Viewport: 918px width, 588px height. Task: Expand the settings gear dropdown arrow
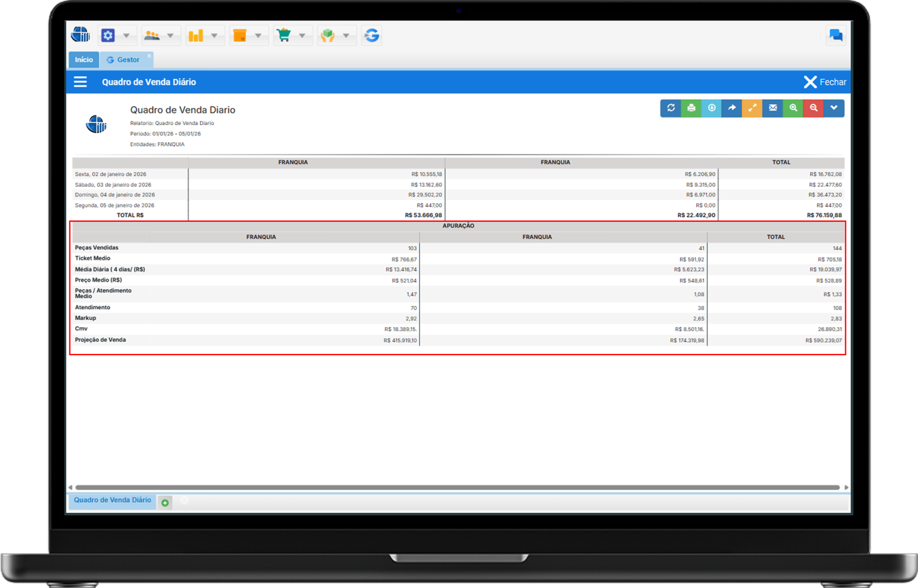tap(126, 36)
